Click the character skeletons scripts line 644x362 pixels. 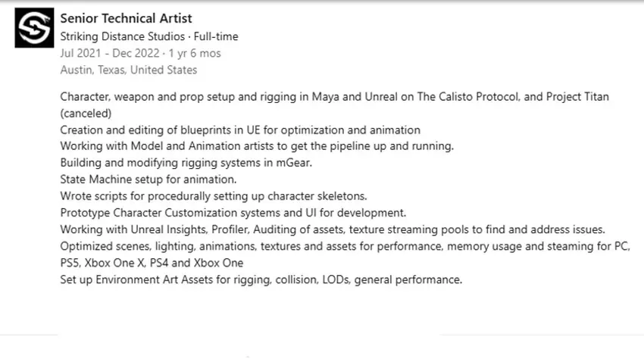pos(213,196)
